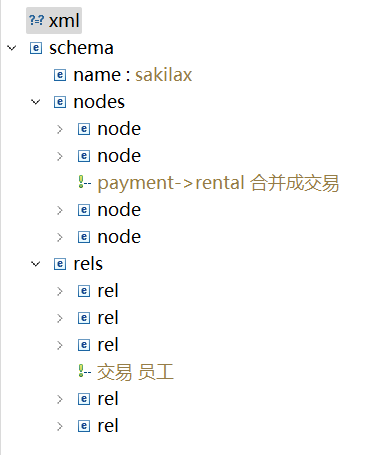Select the sakilax name value
The height and width of the screenshot is (455, 379).
[x=164, y=75]
